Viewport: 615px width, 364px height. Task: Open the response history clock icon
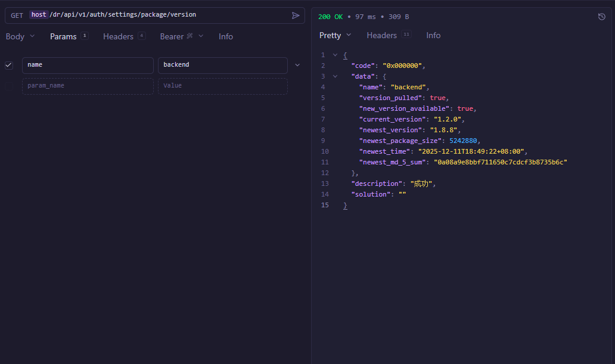pyautogui.click(x=602, y=17)
